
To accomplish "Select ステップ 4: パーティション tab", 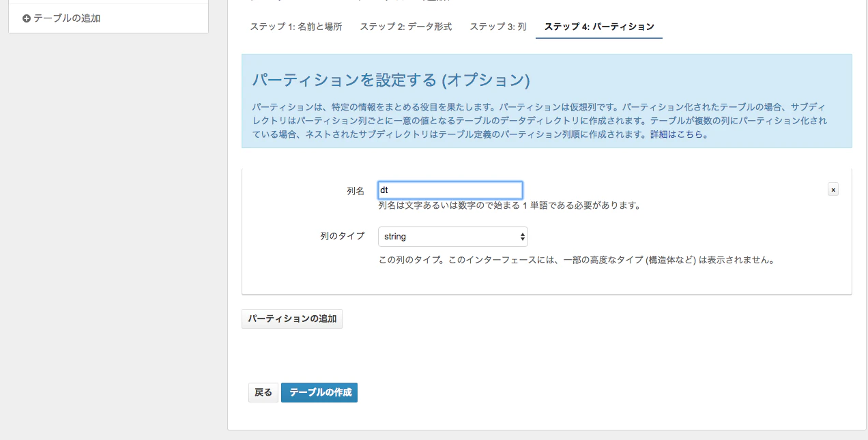I will [x=599, y=27].
